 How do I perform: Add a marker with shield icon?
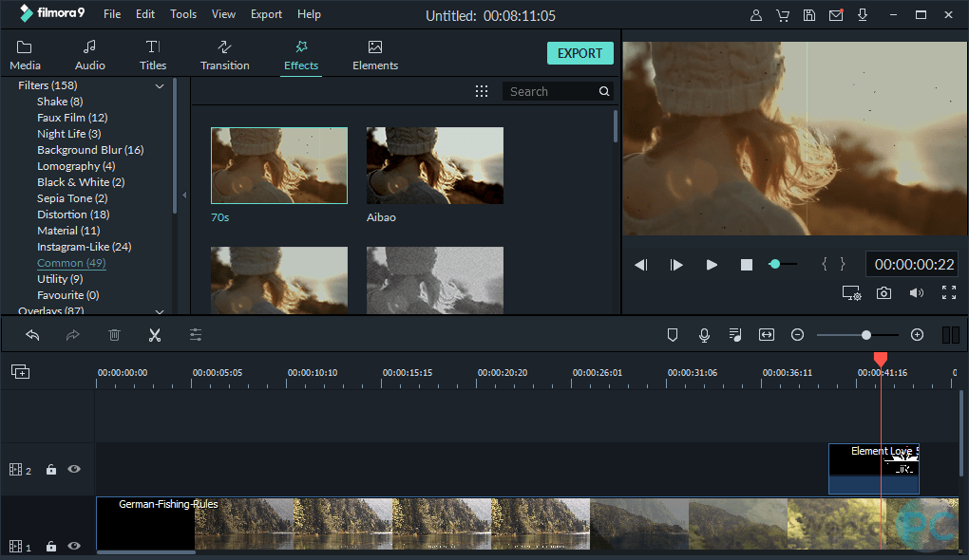pos(673,335)
